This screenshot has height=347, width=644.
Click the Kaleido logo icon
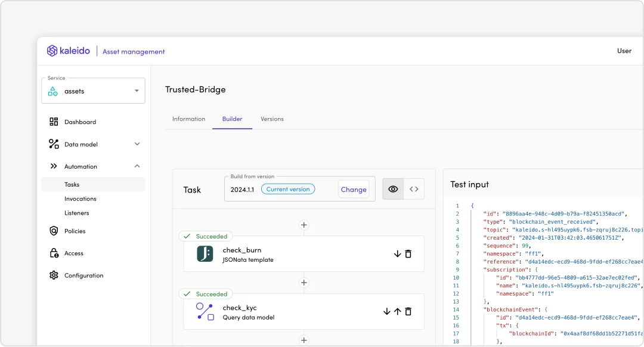pyautogui.click(x=52, y=51)
